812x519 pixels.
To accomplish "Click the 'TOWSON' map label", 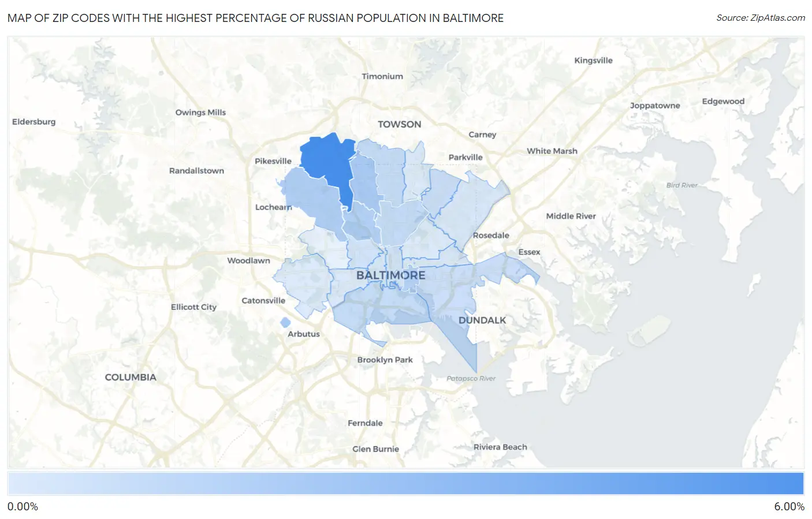I will tap(400, 124).
